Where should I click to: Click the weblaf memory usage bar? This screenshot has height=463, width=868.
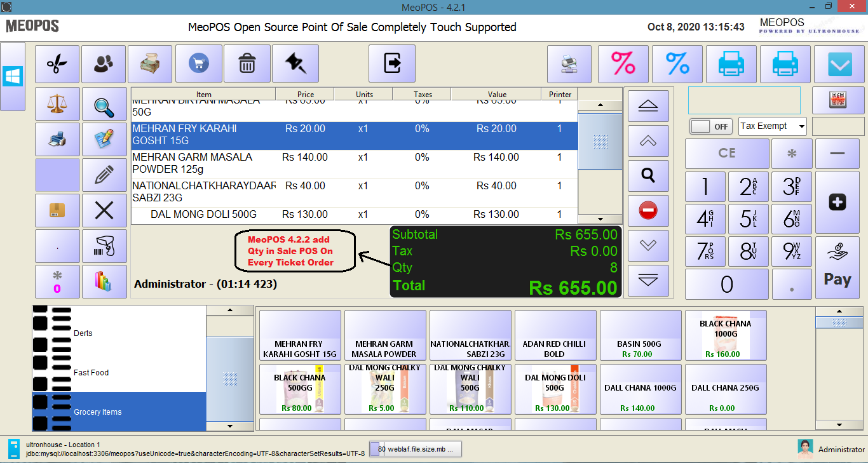point(416,449)
